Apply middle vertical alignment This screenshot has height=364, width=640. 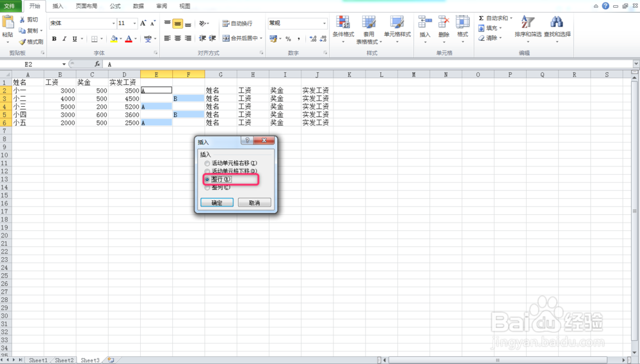(177, 24)
